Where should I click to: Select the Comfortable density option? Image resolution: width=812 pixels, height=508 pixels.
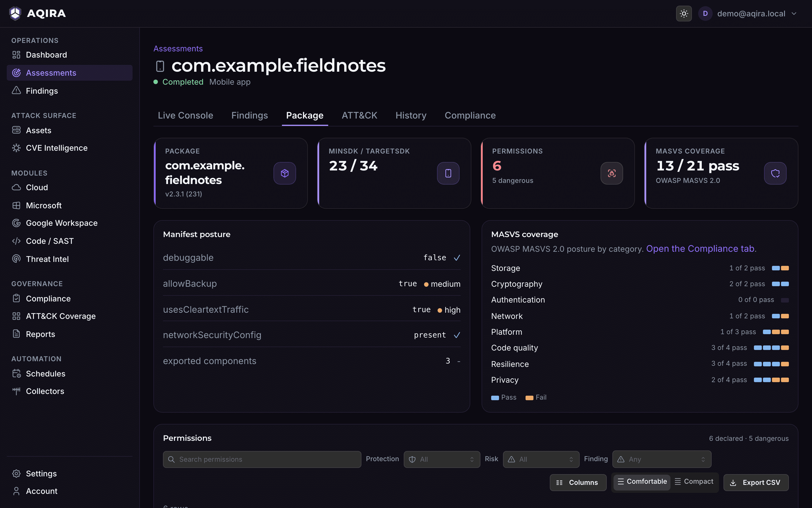click(x=642, y=482)
